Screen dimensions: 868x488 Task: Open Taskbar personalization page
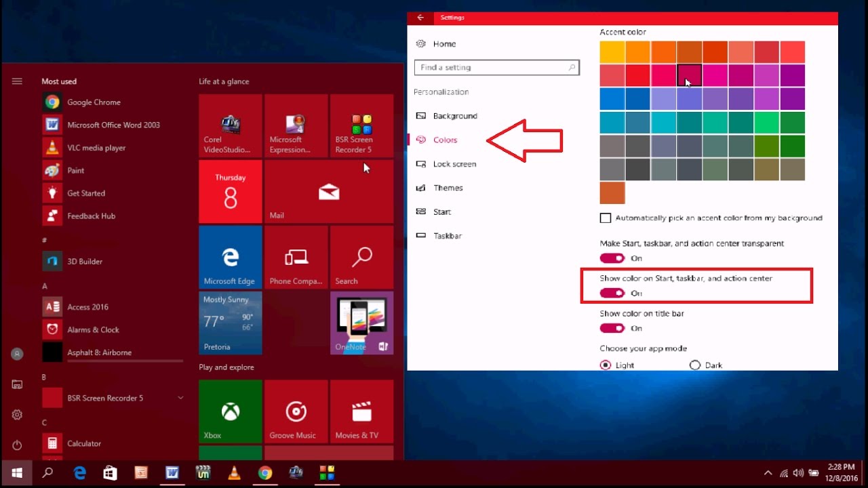pos(448,236)
